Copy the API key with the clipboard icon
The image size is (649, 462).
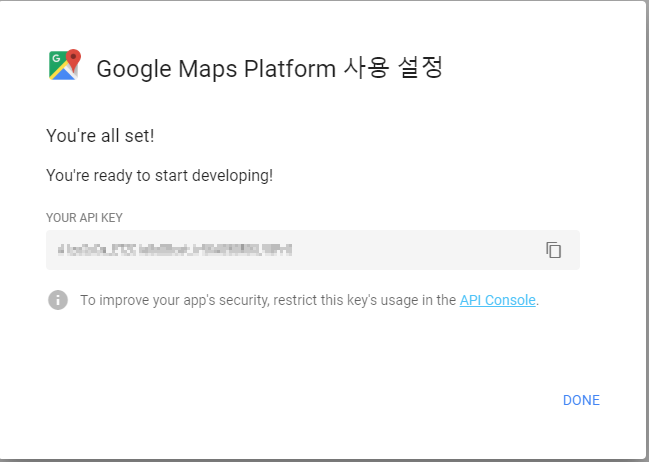[553, 250]
